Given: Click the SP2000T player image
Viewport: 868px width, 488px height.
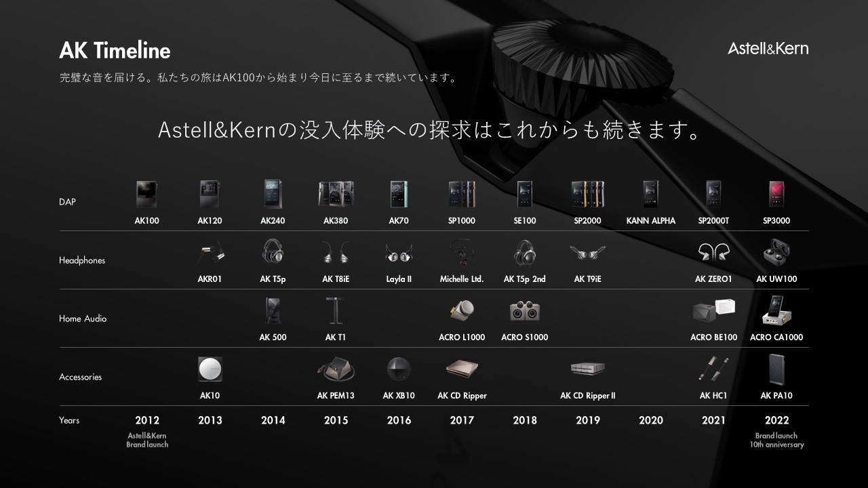Looking at the screenshot, I should pyautogui.click(x=713, y=195).
